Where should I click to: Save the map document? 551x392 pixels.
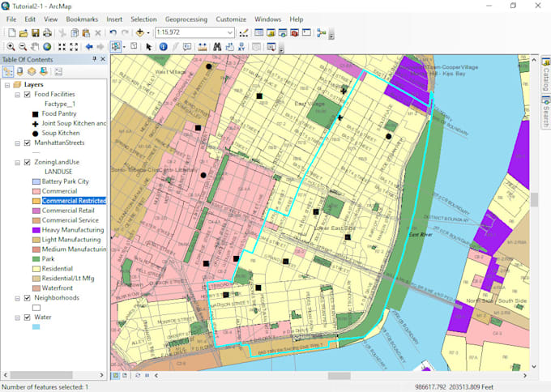pos(35,33)
